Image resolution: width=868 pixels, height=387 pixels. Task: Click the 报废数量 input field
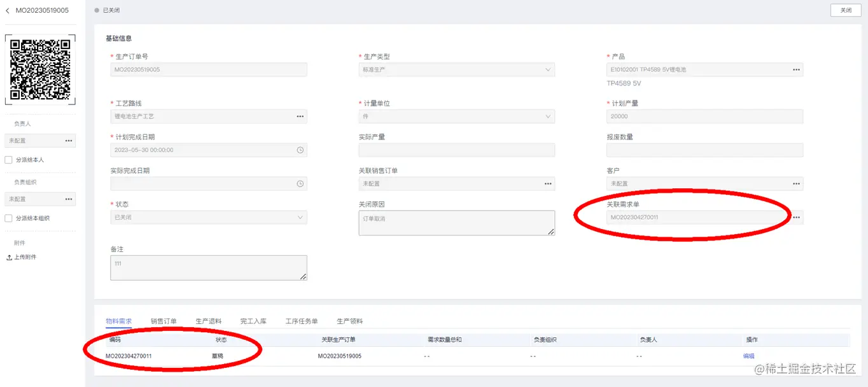pyautogui.click(x=704, y=150)
